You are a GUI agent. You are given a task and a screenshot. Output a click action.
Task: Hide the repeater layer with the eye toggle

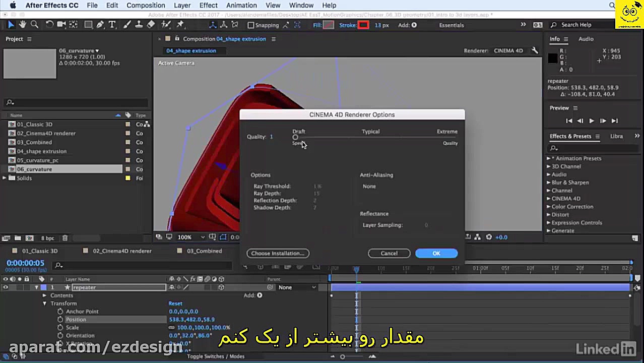pyautogui.click(x=6, y=287)
